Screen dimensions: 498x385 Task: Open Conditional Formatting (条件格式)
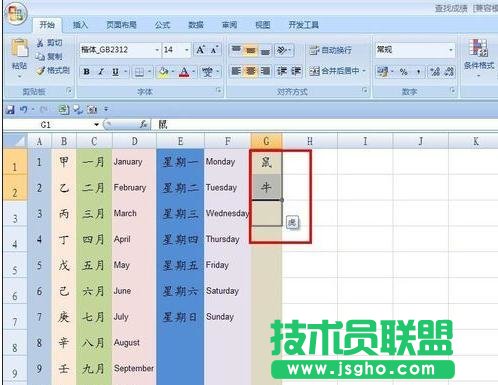479,57
